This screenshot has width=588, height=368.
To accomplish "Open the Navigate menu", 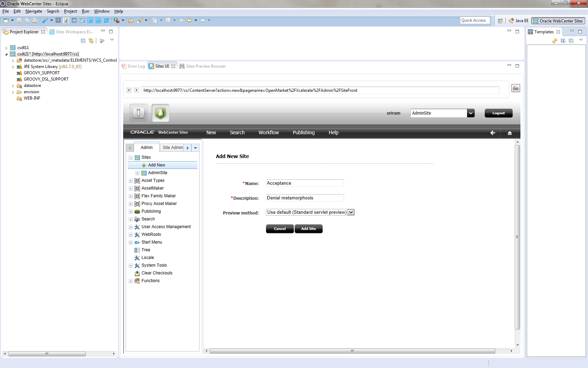I will pos(34,11).
